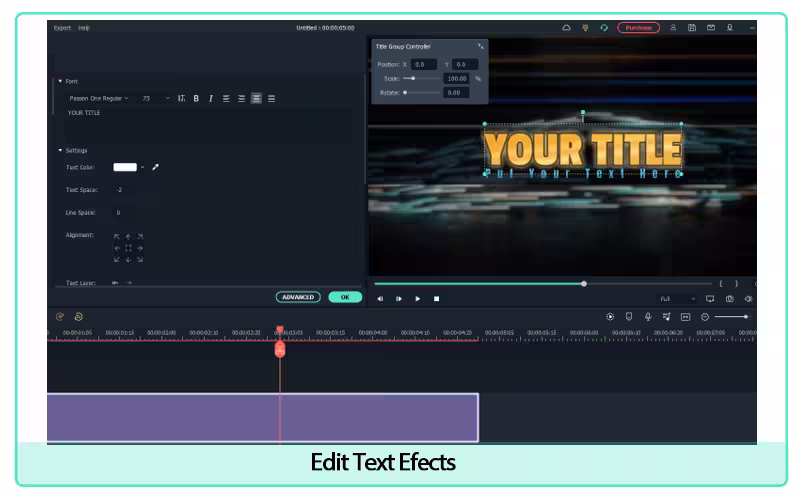Select the eyedropper color picker

155,167
